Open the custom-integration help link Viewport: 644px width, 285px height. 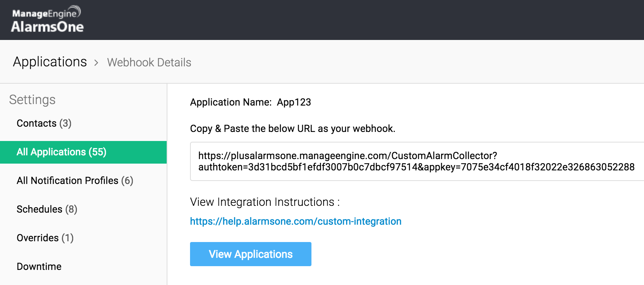[x=296, y=221]
